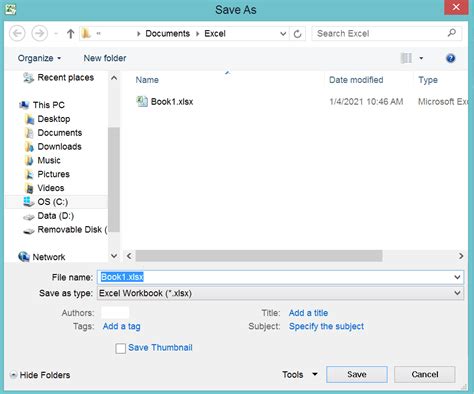Enable the Save Thumbnail checkbox
Viewport: 474px width, 394px height.
[120, 348]
